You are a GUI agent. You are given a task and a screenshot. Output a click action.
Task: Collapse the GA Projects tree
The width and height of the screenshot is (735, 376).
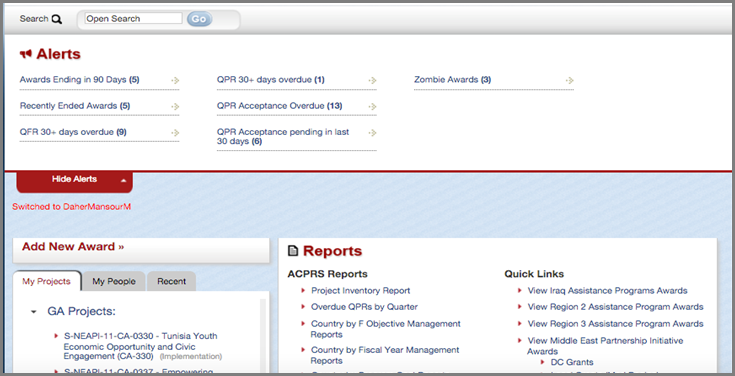click(x=33, y=312)
